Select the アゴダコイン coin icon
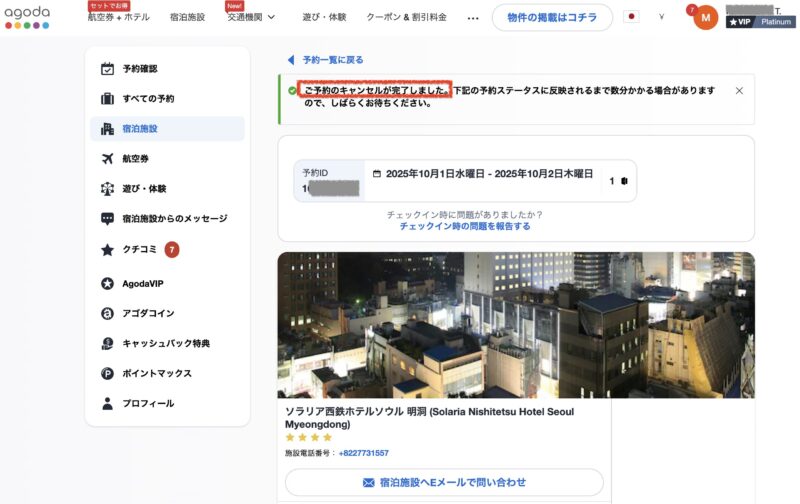 [x=108, y=314]
